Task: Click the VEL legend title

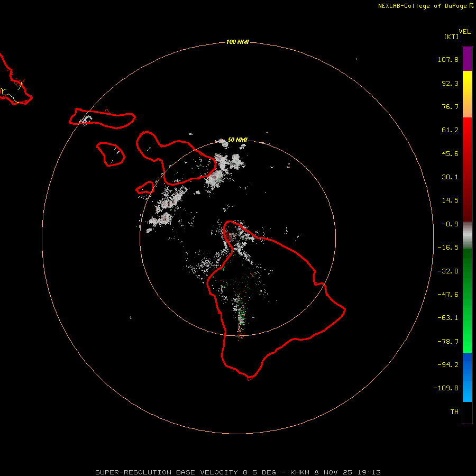Action: click(465, 32)
